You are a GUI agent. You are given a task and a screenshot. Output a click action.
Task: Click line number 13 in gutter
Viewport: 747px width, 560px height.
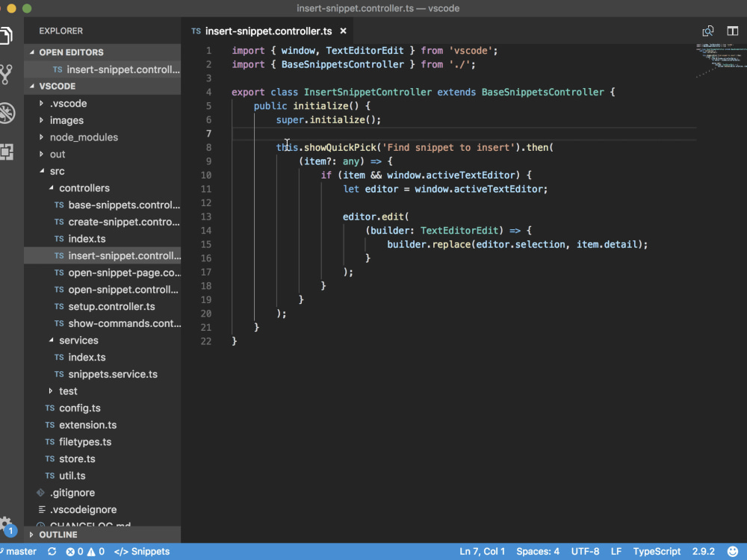click(x=206, y=217)
